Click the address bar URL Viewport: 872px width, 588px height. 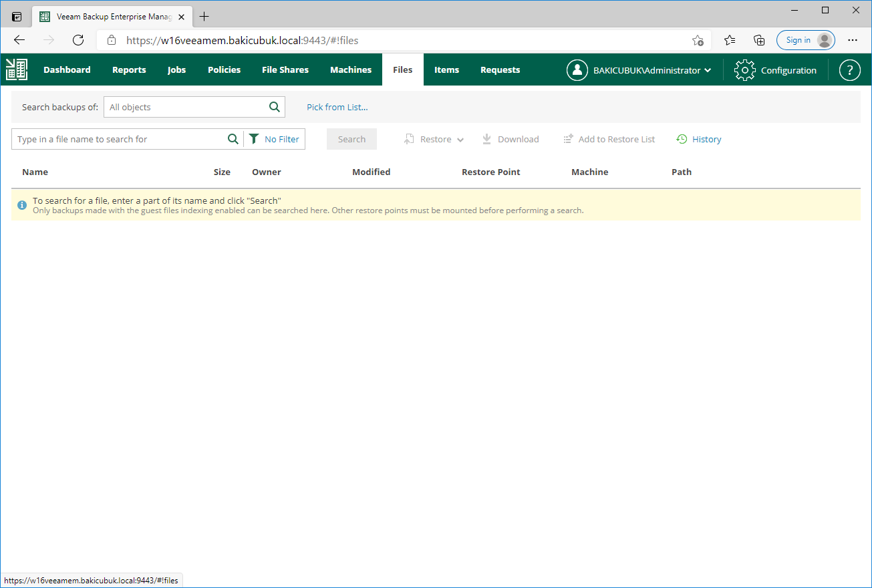click(x=243, y=40)
